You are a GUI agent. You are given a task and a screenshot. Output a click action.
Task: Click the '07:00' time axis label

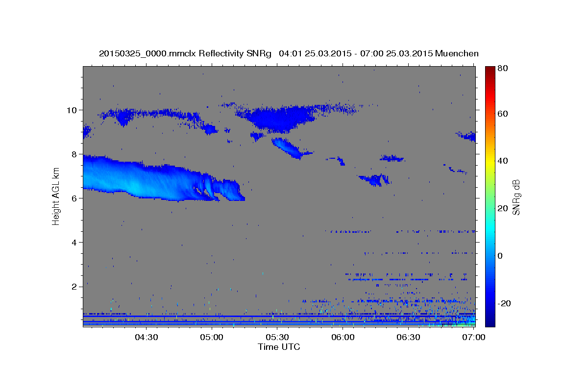click(474, 338)
